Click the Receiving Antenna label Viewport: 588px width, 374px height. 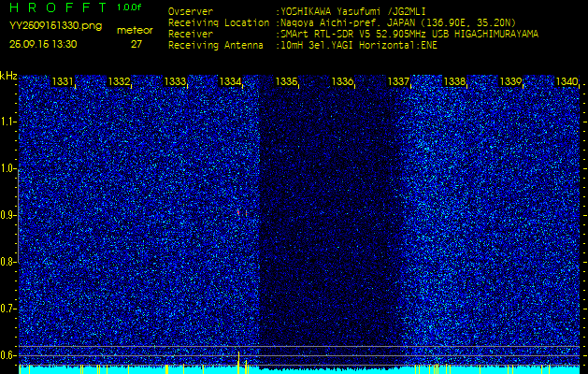coord(216,46)
